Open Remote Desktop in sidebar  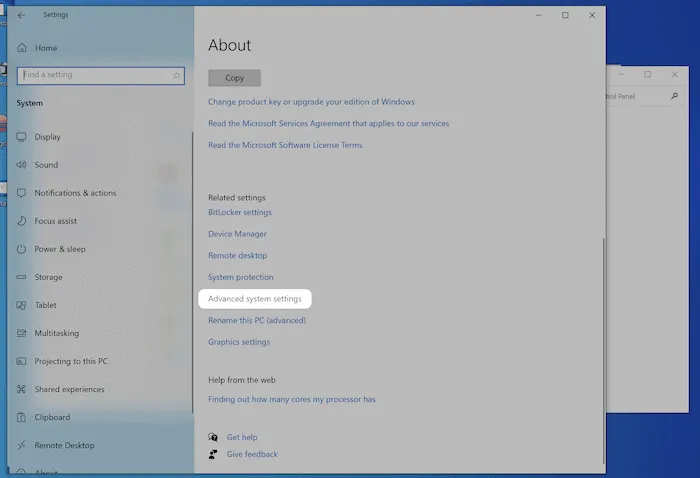tap(64, 445)
